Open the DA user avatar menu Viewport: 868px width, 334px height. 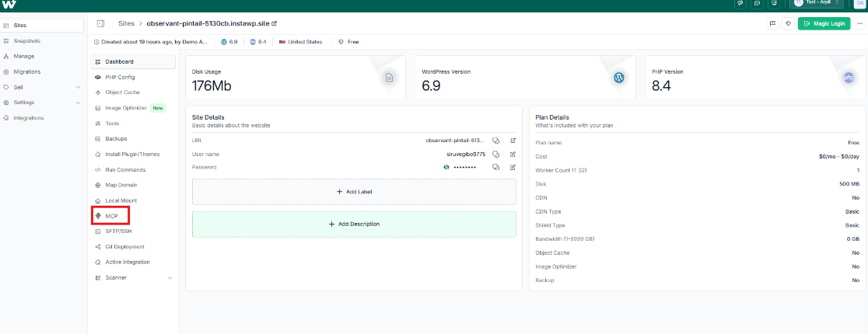859,3
